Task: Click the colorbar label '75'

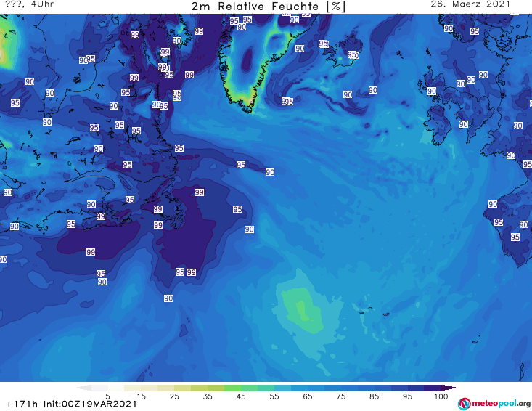Action: coord(340,396)
